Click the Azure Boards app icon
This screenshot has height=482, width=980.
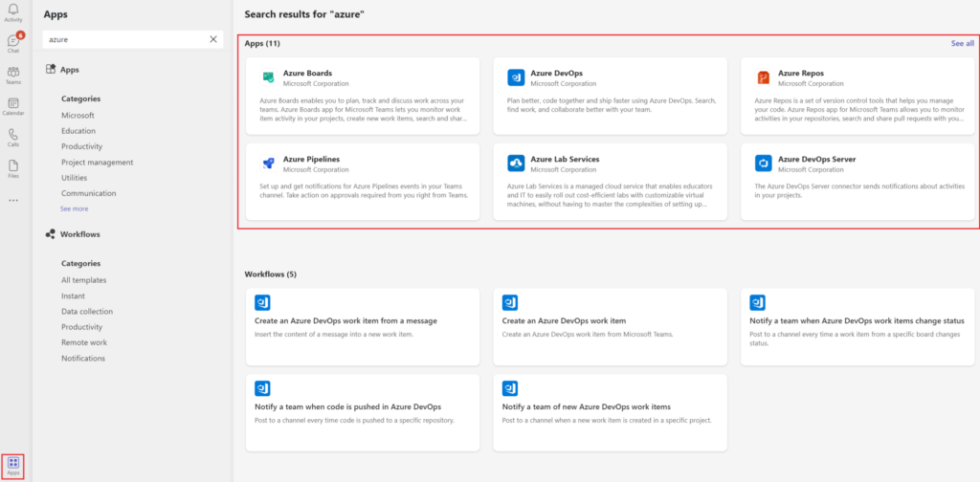tap(268, 77)
